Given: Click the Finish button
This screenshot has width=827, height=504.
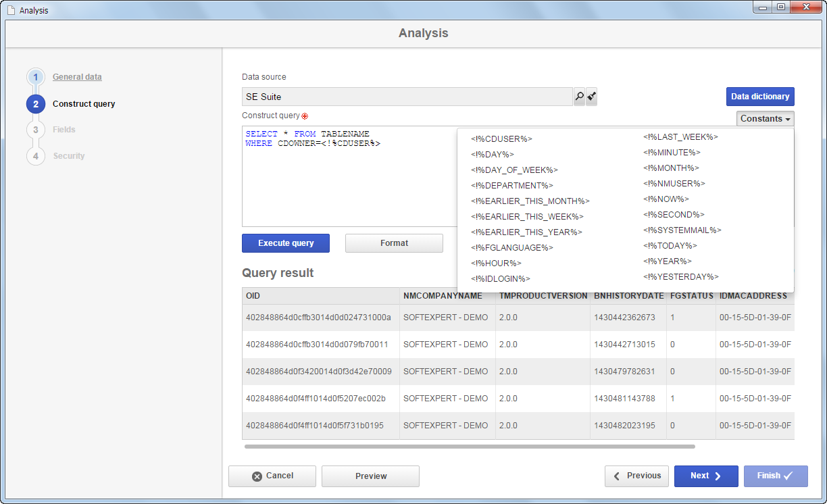Looking at the screenshot, I should tap(776, 476).
